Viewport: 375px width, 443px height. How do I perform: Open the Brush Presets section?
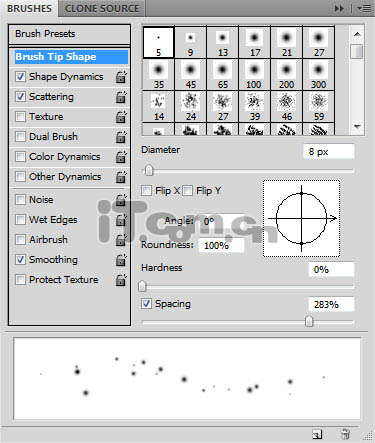point(69,34)
